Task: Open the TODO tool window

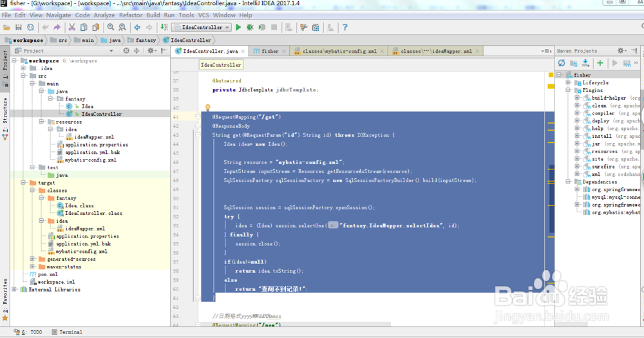Action: [28, 332]
